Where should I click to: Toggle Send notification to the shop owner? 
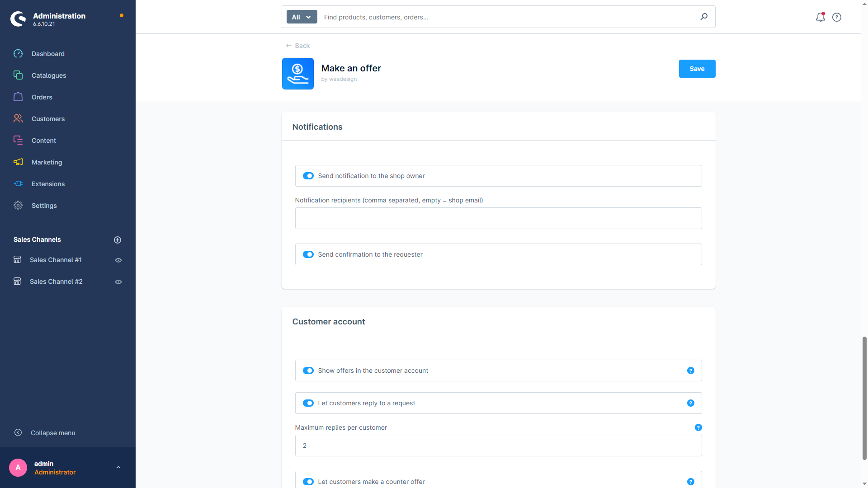tap(308, 176)
